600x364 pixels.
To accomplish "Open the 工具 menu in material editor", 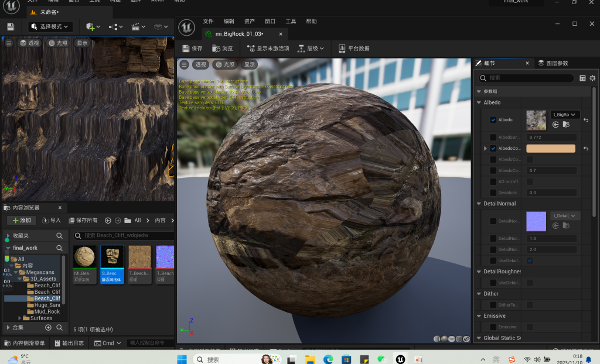I will click(x=291, y=22).
